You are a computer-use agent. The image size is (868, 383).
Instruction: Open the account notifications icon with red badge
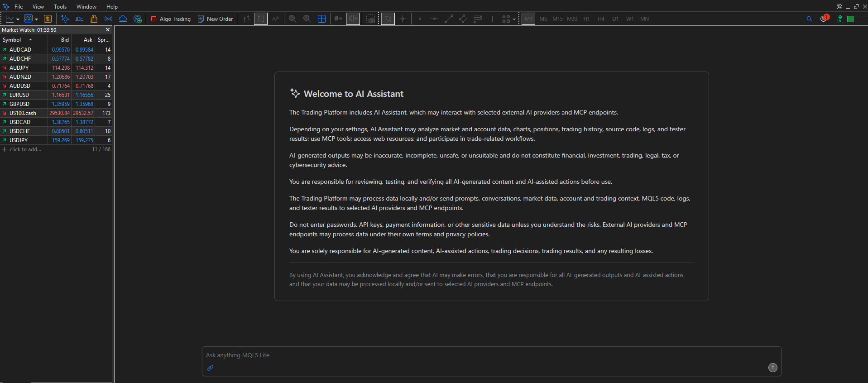pyautogui.click(x=824, y=19)
